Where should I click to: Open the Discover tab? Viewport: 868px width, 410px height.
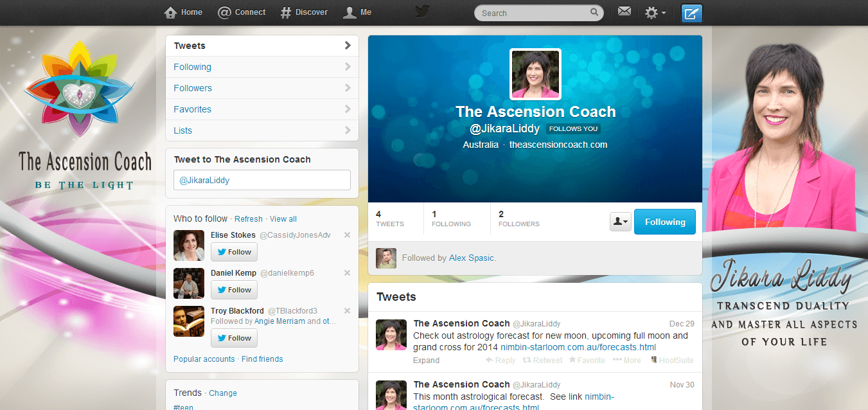click(304, 12)
